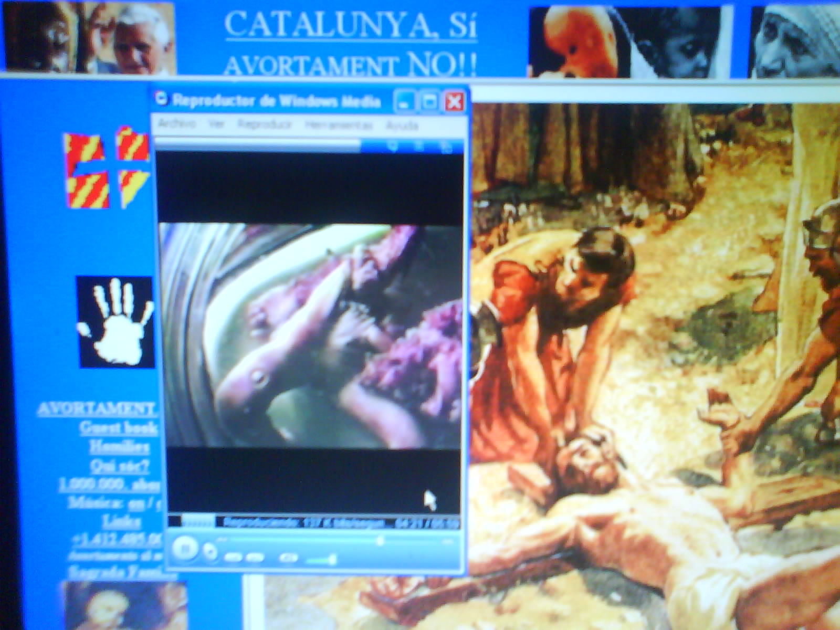Open the Herramientas menu
Screen dimensions: 840x630
[339, 125]
